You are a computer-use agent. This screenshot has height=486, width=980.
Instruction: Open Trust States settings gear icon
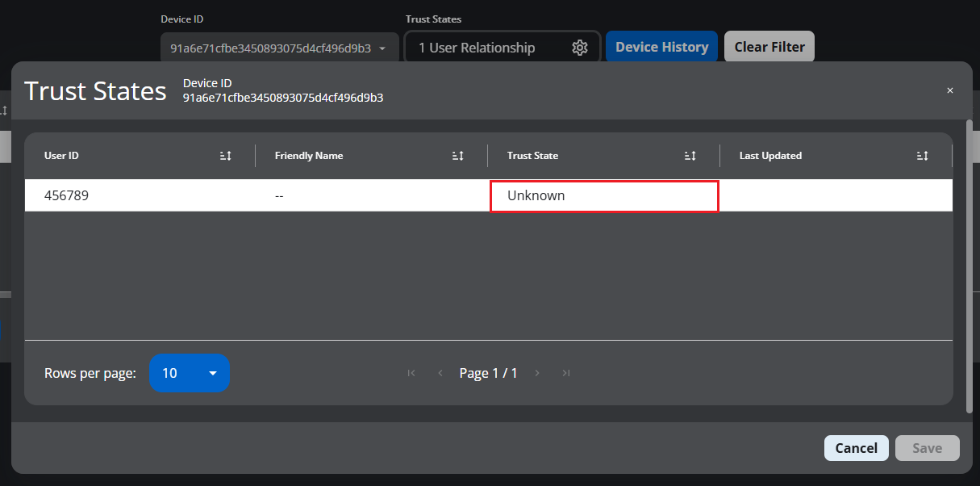coord(580,48)
